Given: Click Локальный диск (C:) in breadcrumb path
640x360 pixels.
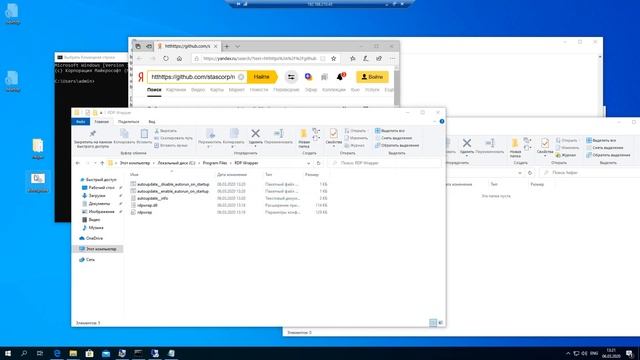Looking at the screenshot, I should click(176, 163).
